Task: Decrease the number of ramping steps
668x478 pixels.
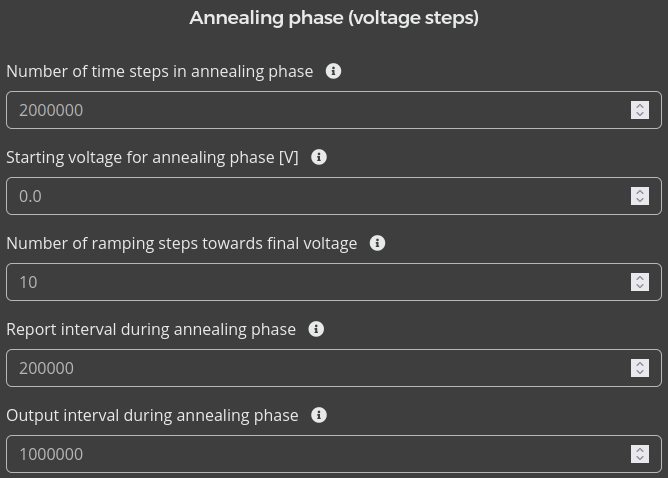Action: click(x=640, y=287)
